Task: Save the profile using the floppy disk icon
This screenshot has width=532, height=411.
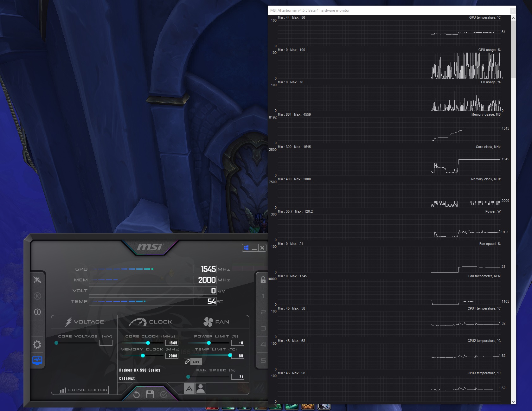Action: (150, 394)
